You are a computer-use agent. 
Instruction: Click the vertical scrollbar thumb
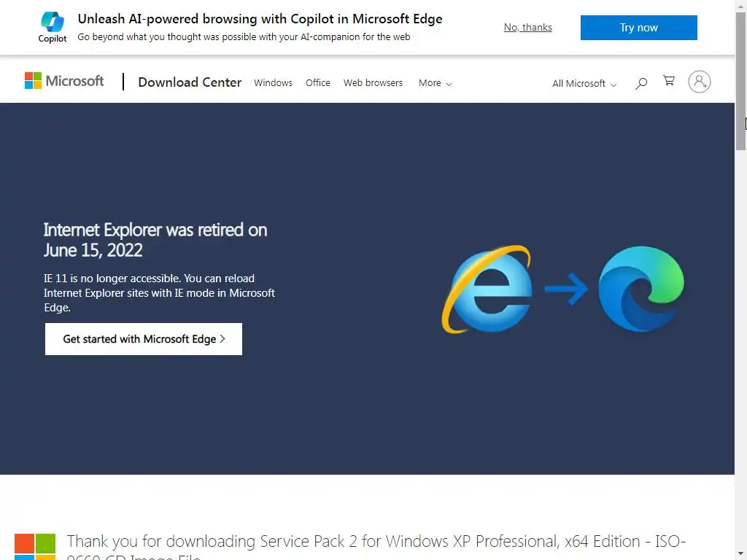[741, 81]
